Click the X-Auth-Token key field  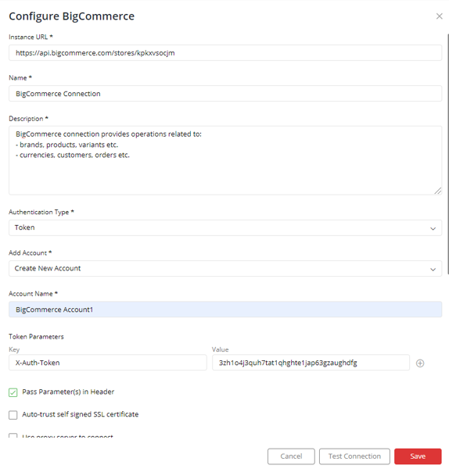pos(107,363)
